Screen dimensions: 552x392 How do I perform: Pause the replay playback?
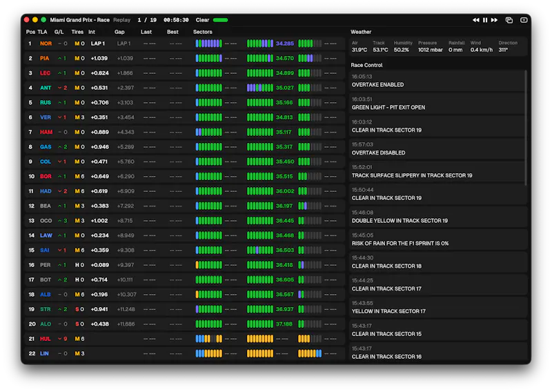[x=485, y=20]
